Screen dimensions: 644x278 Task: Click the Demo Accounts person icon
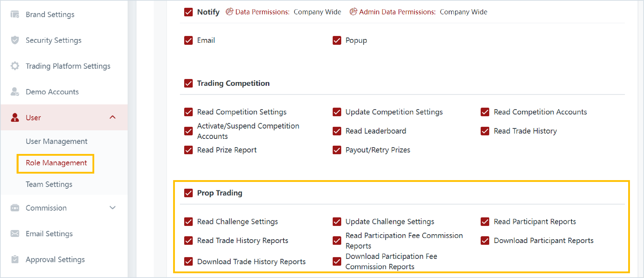[15, 92]
